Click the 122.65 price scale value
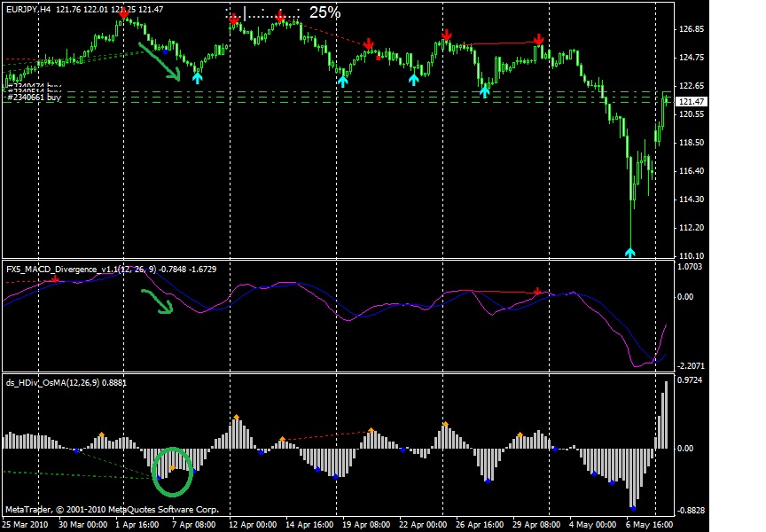The height and width of the screenshot is (532, 766). pyautogui.click(x=692, y=85)
